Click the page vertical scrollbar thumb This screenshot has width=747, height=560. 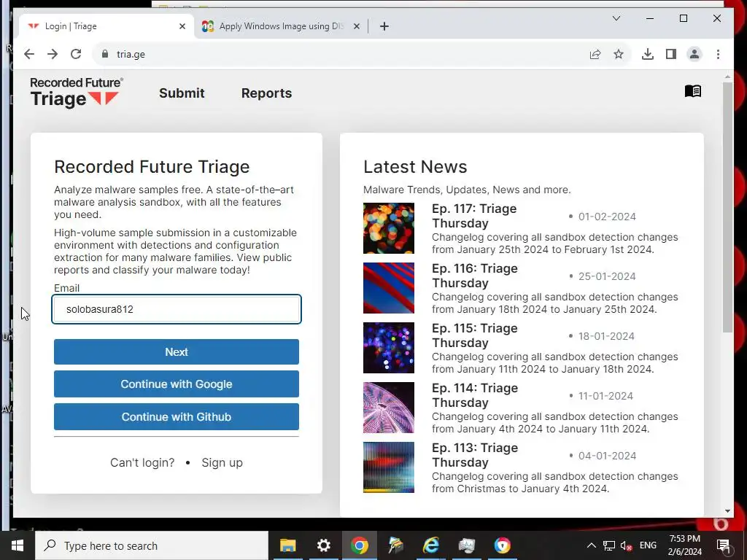coord(727,207)
